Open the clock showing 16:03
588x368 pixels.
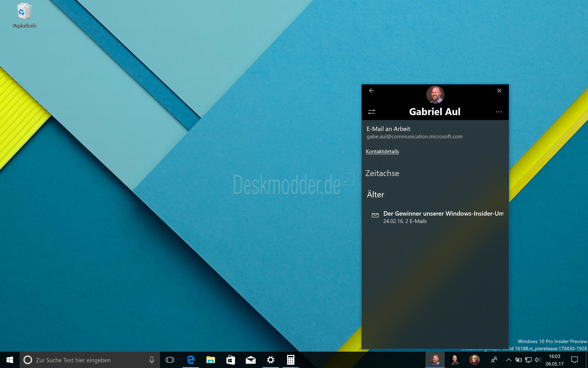coord(555,360)
